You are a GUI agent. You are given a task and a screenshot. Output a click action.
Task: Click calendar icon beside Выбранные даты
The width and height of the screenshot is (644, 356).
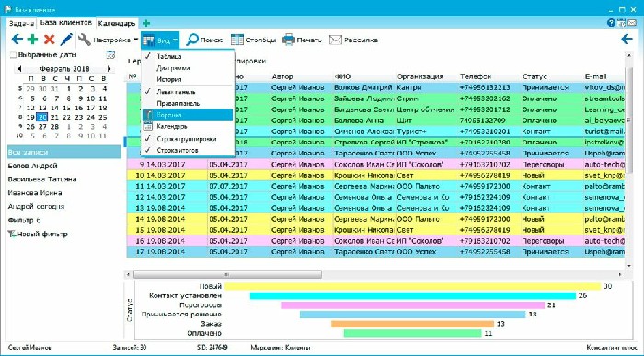[110, 54]
